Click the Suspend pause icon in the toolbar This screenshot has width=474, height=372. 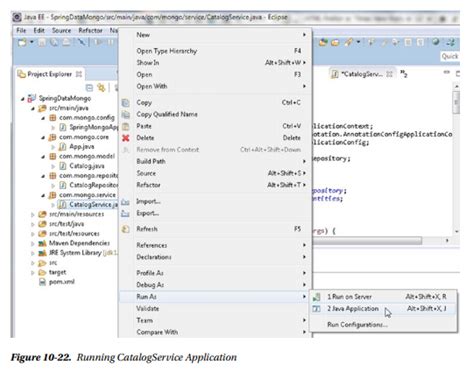click(111, 42)
